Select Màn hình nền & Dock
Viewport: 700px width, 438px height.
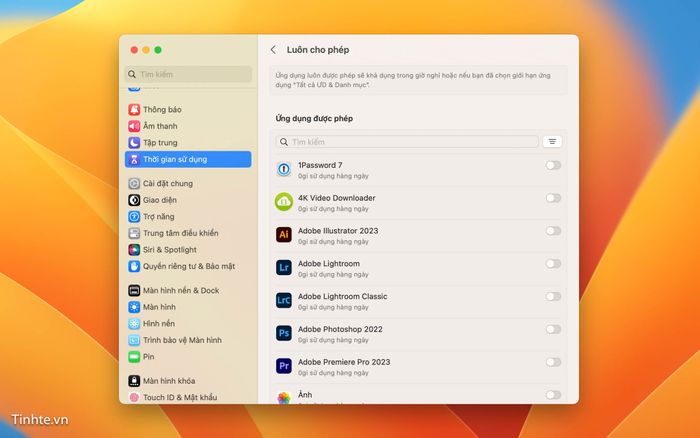pos(188,291)
